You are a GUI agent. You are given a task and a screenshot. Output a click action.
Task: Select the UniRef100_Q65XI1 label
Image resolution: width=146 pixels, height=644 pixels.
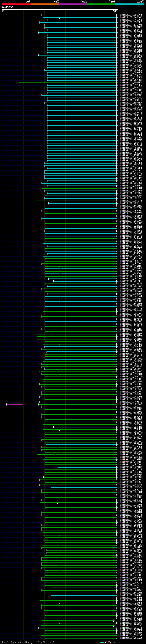[x=131, y=30]
